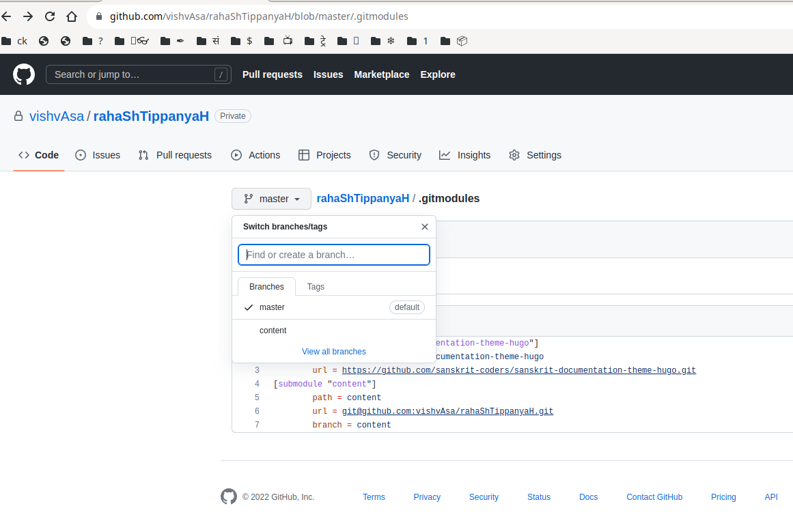Open the '?' bookmark folder
Viewport: 793px width, 532px height.
[x=92, y=41]
